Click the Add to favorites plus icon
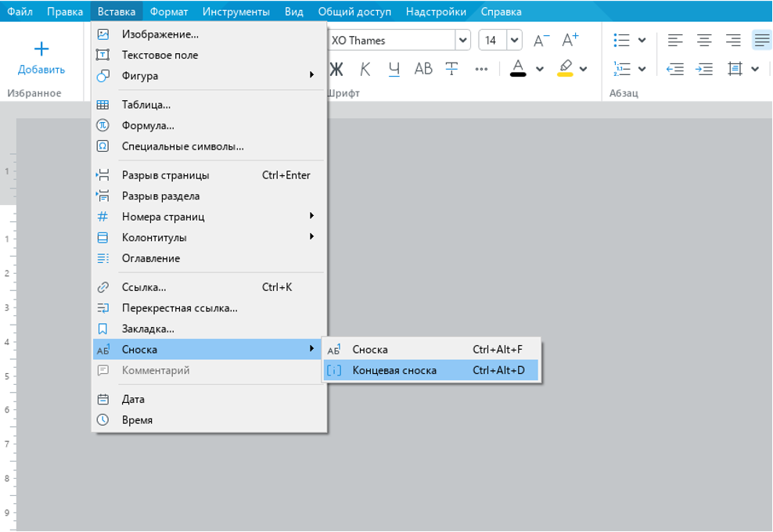Image resolution: width=773 pixels, height=532 pixels. (41, 49)
